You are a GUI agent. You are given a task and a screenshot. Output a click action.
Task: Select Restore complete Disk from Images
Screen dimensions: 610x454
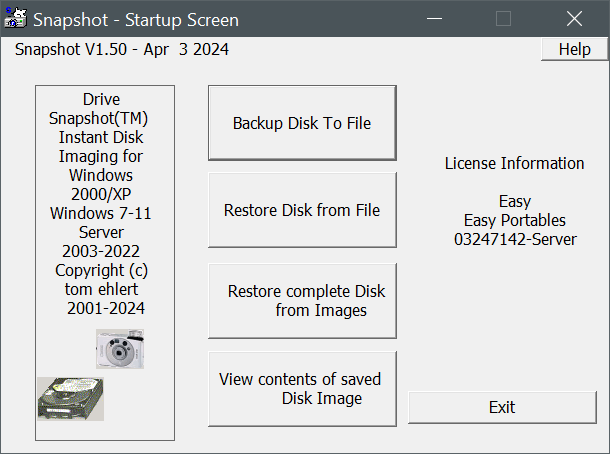tap(302, 301)
